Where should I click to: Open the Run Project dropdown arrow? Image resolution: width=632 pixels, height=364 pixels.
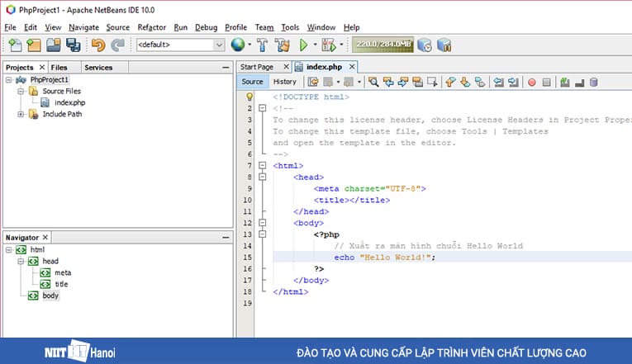coord(315,45)
